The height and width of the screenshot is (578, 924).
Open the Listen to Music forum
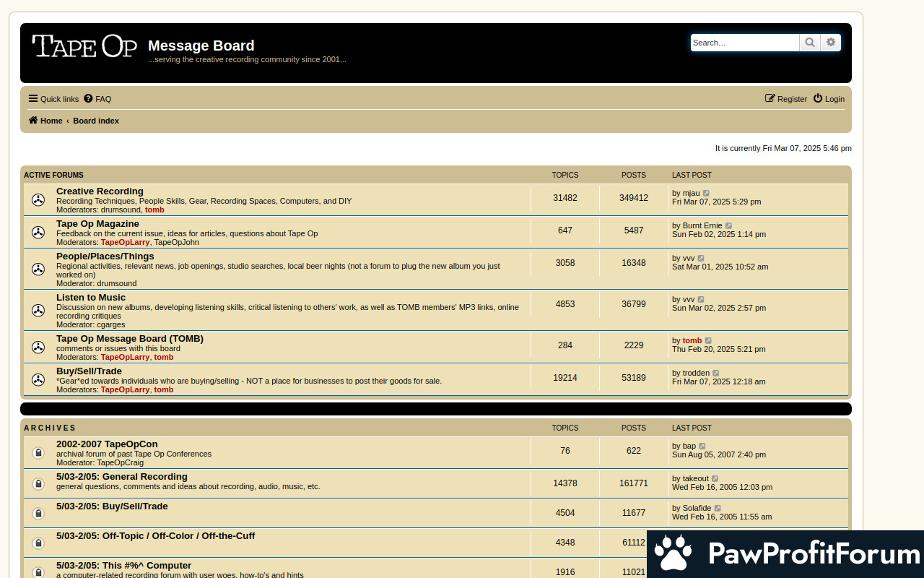pyautogui.click(x=91, y=298)
